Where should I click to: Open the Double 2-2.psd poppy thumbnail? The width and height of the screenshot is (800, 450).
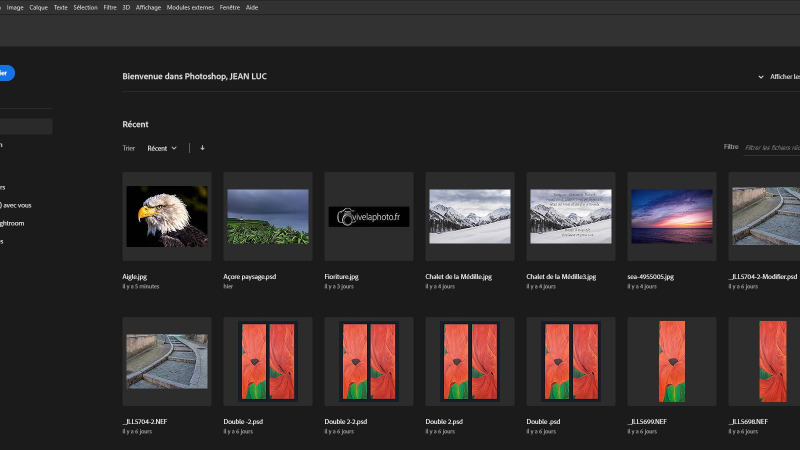click(368, 360)
